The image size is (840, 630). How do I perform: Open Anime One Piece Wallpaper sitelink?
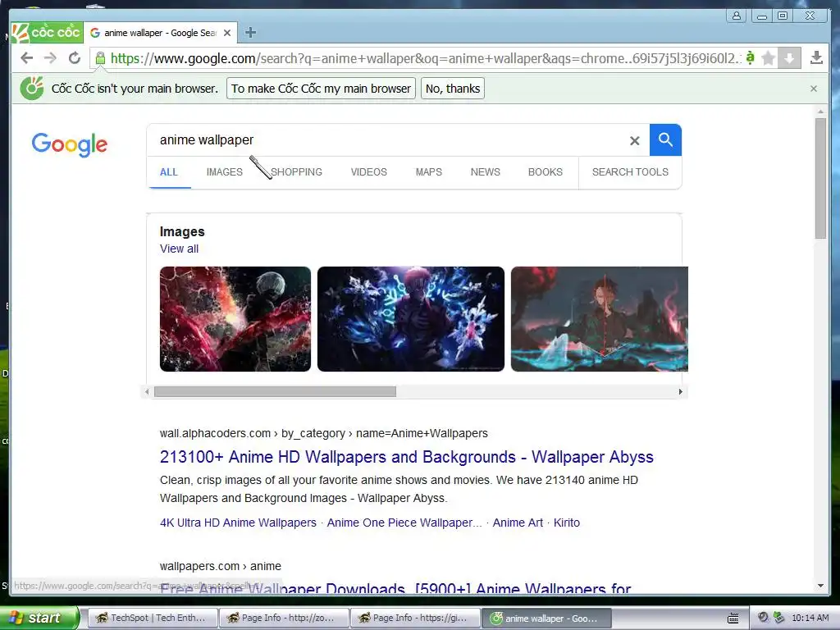(404, 523)
